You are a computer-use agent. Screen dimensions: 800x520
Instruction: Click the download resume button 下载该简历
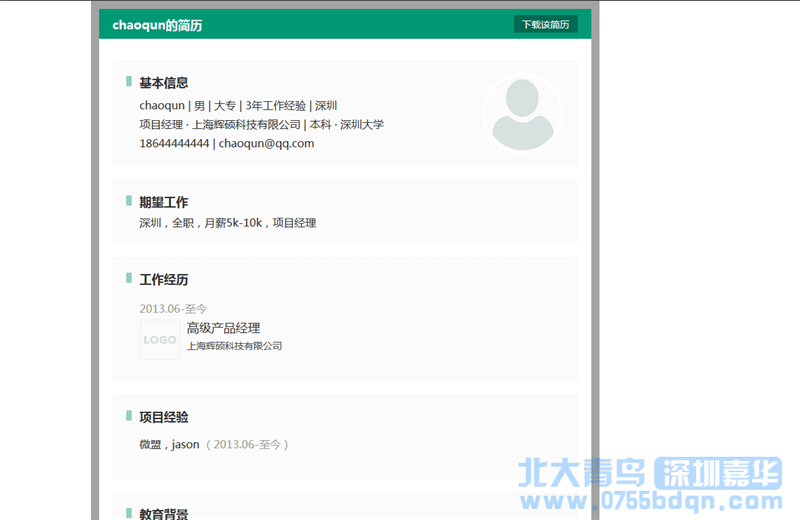pyautogui.click(x=546, y=25)
